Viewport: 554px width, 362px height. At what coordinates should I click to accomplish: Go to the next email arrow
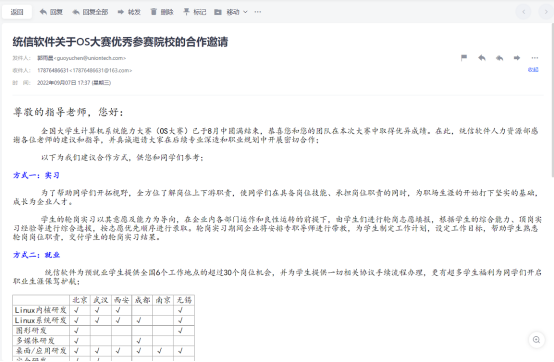pyautogui.click(x=546, y=12)
